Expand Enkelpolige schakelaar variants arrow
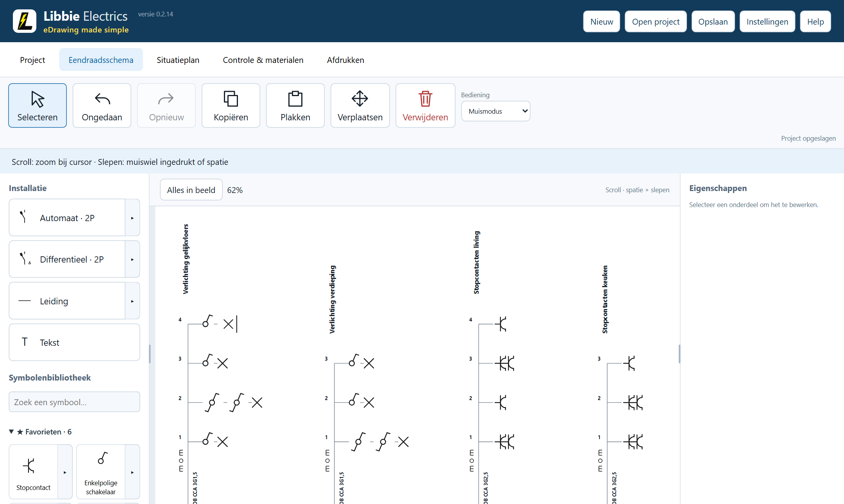Image resolution: width=844 pixels, height=504 pixels. [132, 472]
